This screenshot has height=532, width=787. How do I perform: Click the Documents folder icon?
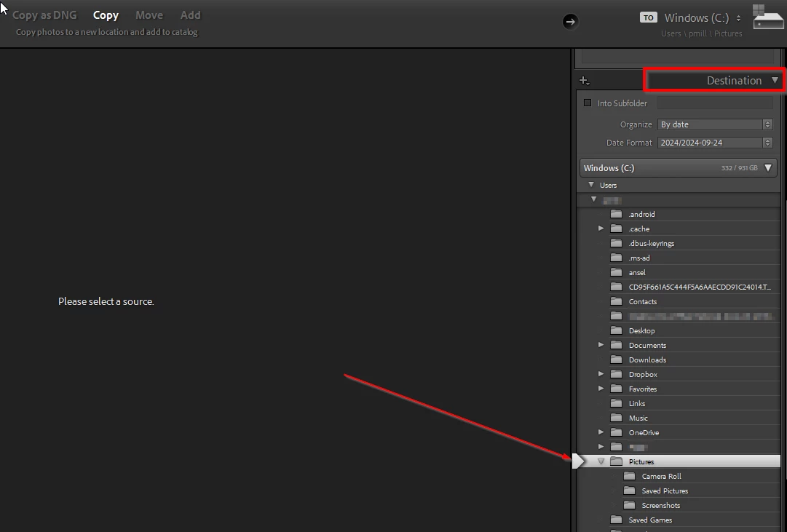click(x=617, y=345)
